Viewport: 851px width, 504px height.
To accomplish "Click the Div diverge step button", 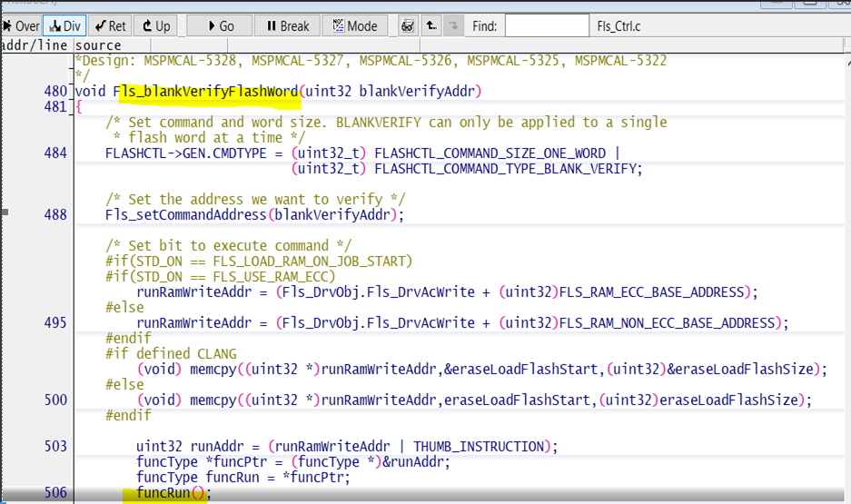I will tap(64, 26).
